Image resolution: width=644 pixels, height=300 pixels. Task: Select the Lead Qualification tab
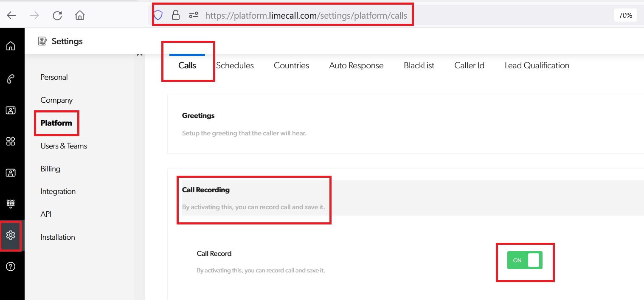click(x=537, y=66)
